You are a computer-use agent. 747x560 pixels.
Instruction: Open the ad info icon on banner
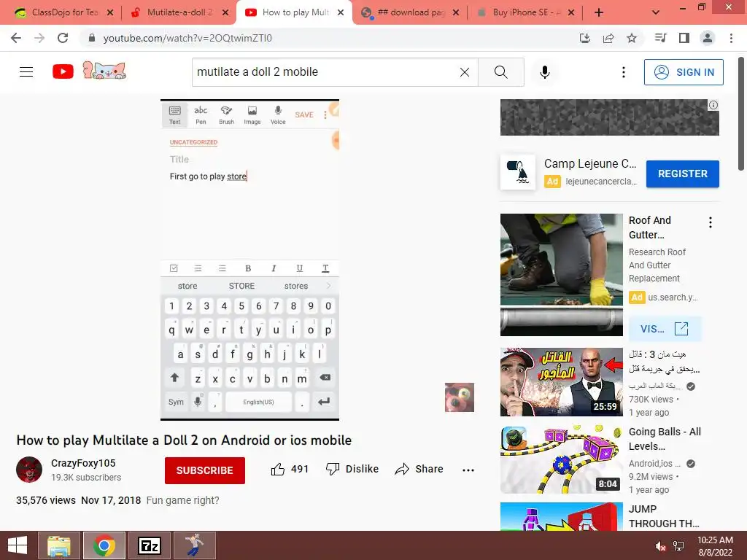(713, 105)
